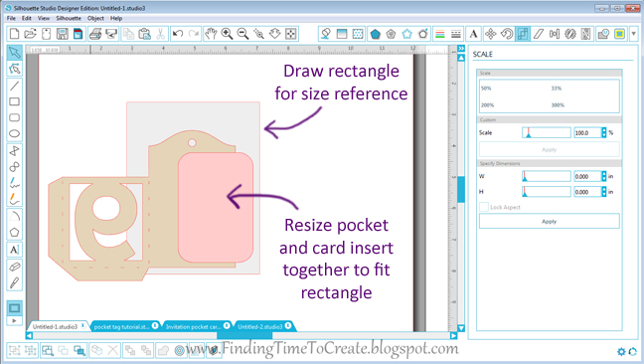Click the Cut scissors icon
This screenshot has height=364, width=644.
pyautogui.click(x=160, y=34)
